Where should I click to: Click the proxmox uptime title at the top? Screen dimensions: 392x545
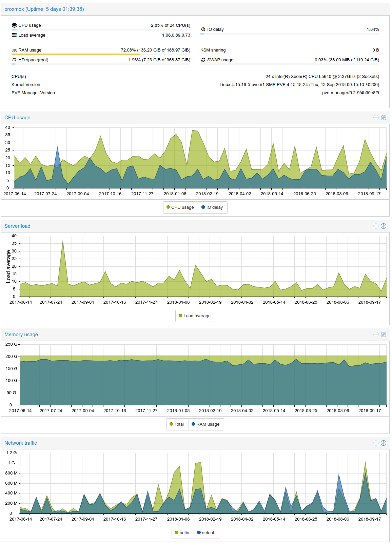click(44, 9)
